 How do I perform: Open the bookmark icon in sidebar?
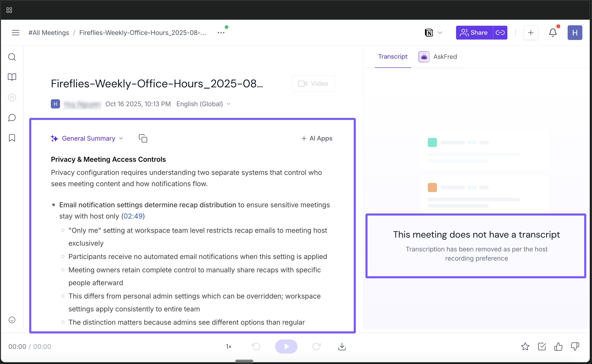point(12,138)
